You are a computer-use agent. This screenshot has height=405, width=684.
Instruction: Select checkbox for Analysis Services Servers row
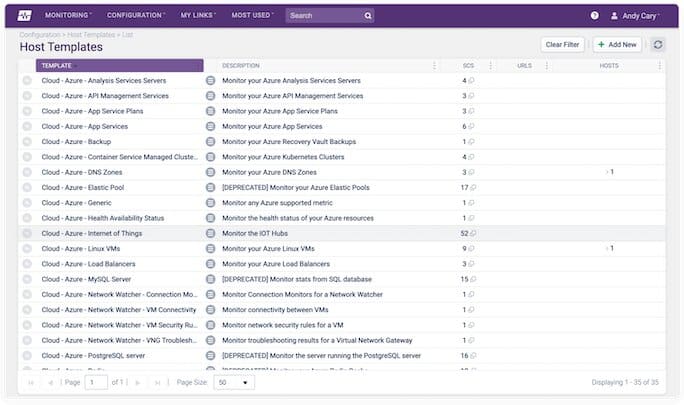[27, 80]
